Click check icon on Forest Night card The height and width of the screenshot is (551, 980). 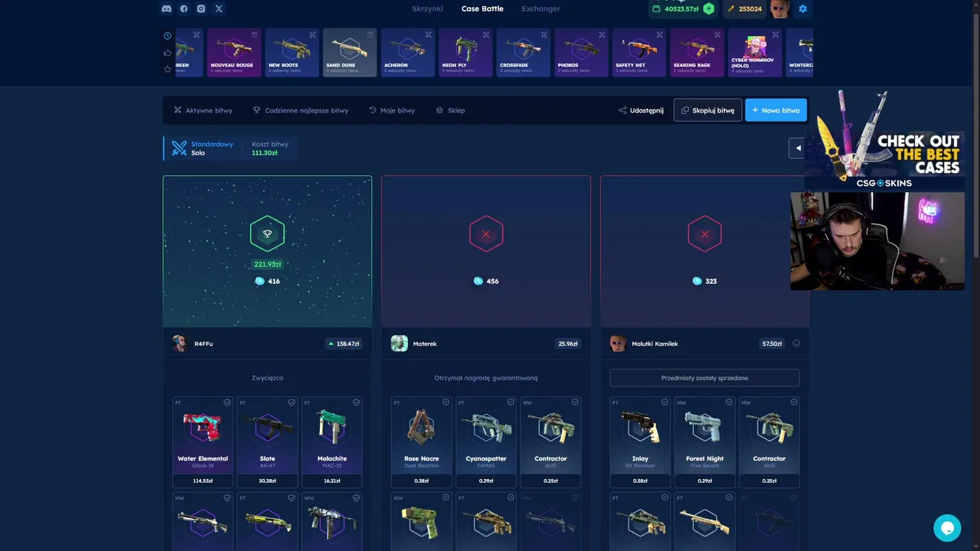(729, 402)
